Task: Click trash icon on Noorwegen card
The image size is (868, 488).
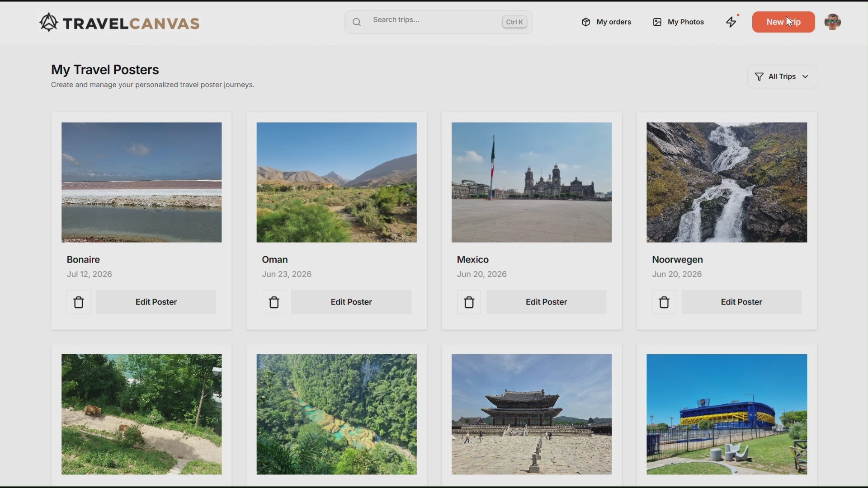Action: pos(664,302)
